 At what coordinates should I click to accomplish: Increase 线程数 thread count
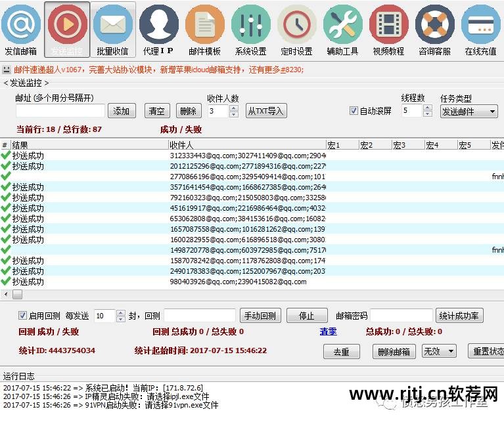[428, 108]
